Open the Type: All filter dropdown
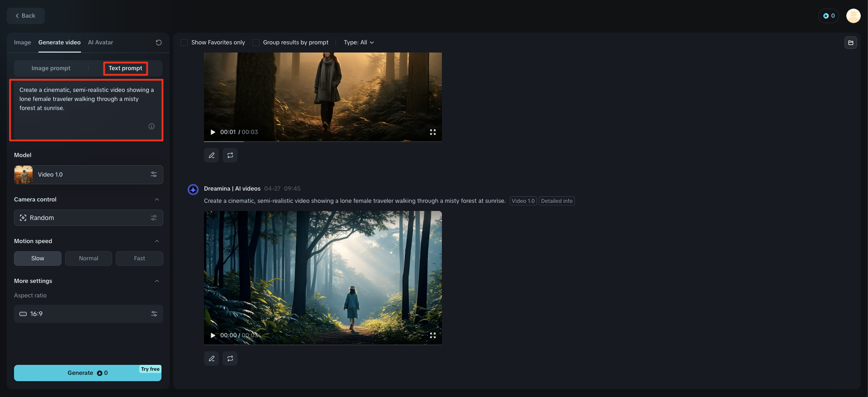 359,43
